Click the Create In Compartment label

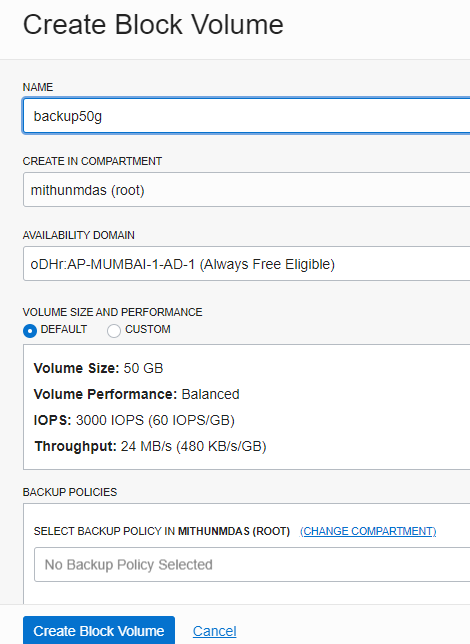[92, 161]
